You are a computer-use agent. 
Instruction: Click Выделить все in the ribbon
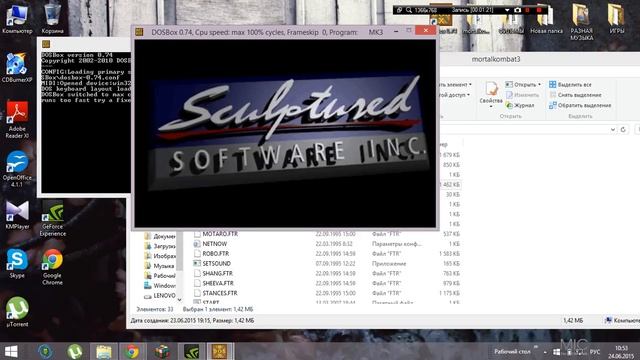pos(570,84)
